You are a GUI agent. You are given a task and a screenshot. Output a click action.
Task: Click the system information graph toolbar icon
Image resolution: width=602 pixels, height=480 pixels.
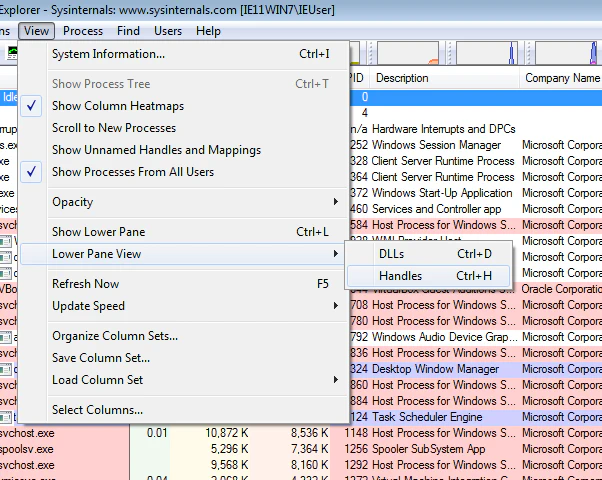click(x=12, y=53)
